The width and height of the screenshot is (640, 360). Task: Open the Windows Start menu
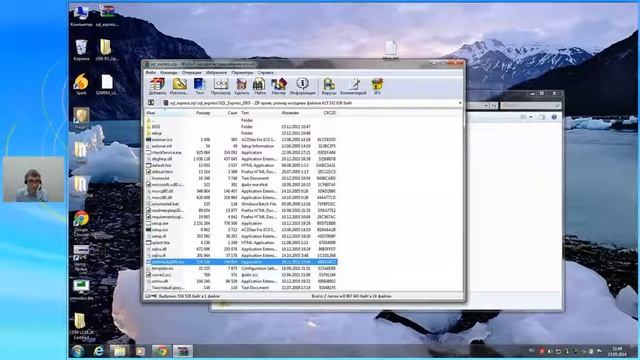click(78, 351)
